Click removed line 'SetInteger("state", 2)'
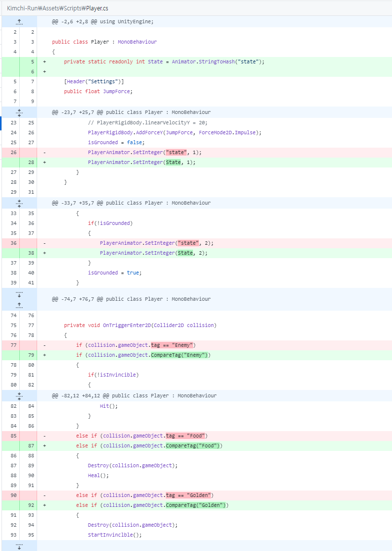The width and height of the screenshot is (392, 551). (156, 243)
